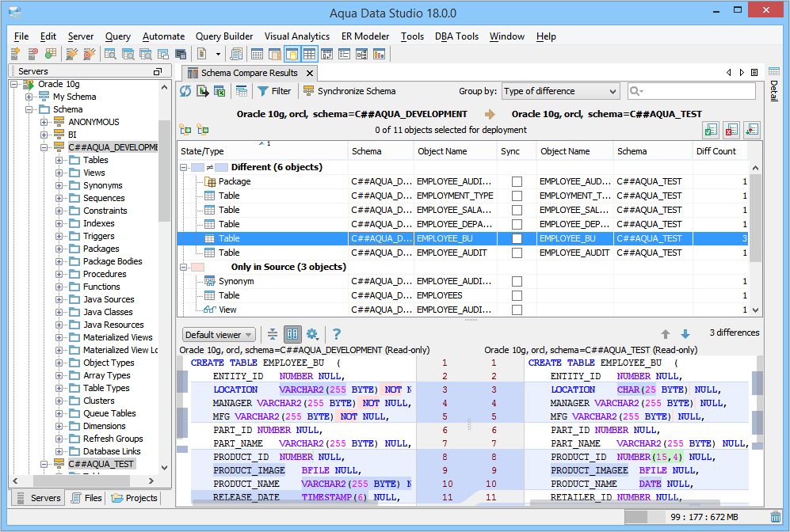Image resolution: width=790 pixels, height=532 pixels.
Task: Go to previous difference arrow
Action: pyautogui.click(x=666, y=334)
